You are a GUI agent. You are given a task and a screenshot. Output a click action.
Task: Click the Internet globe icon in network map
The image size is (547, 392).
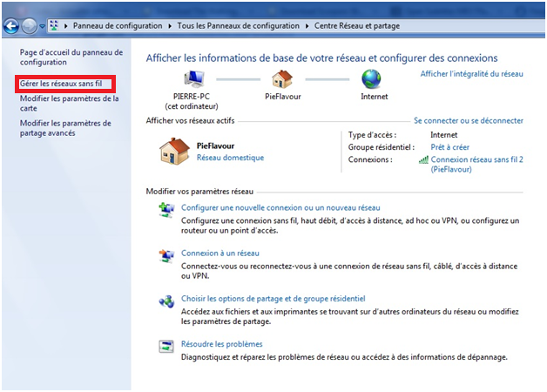point(371,78)
